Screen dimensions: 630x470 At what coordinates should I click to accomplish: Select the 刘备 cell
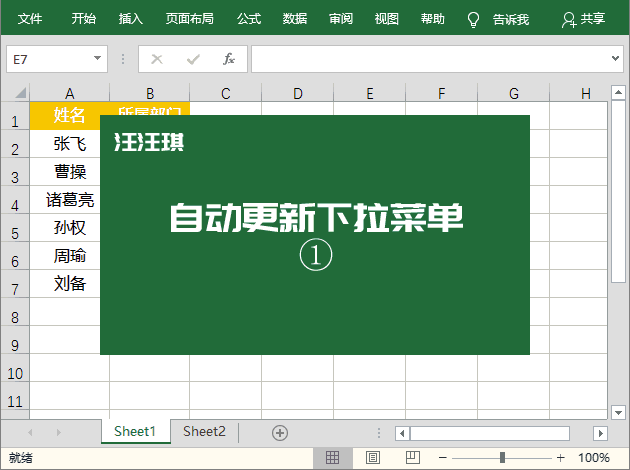click(70, 284)
